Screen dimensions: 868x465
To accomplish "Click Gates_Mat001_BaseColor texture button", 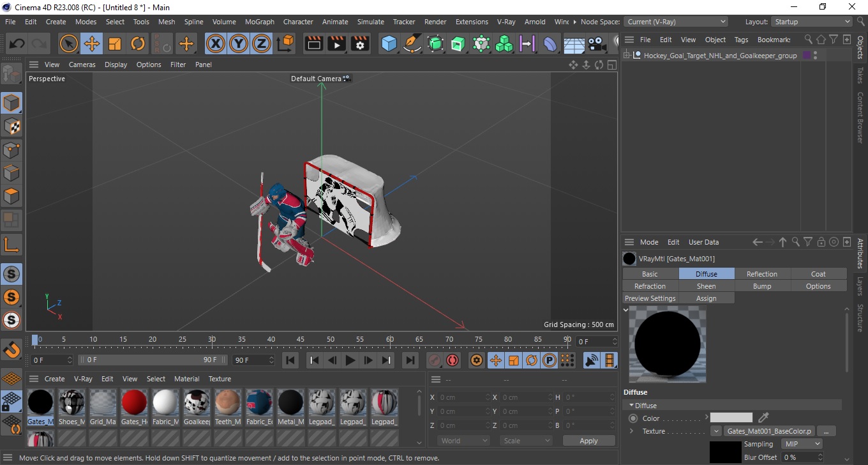I will coord(769,431).
